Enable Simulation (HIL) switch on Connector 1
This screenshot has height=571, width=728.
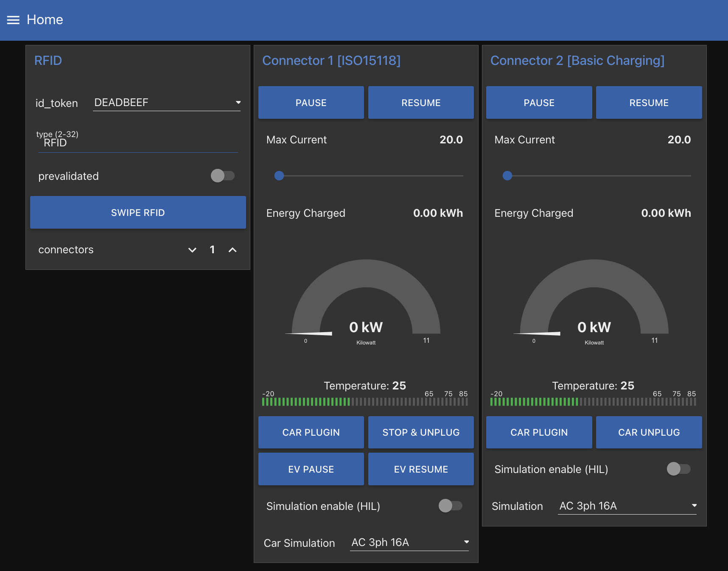tap(451, 506)
